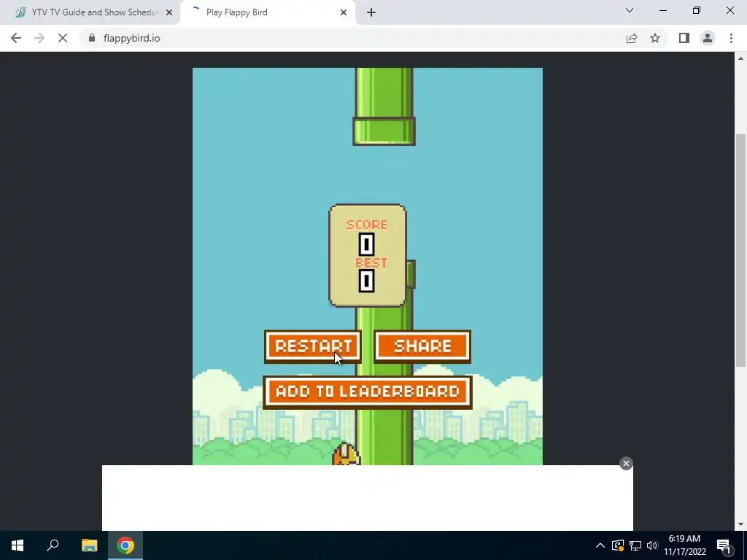Go back to previous page
Image resolution: width=747 pixels, height=560 pixels.
click(x=16, y=38)
